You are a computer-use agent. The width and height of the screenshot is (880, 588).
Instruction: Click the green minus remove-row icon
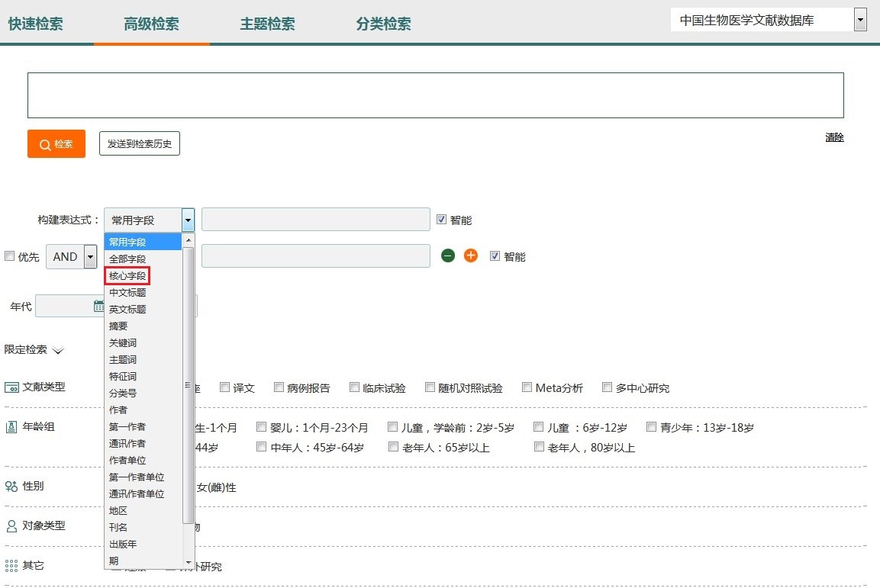point(448,255)
